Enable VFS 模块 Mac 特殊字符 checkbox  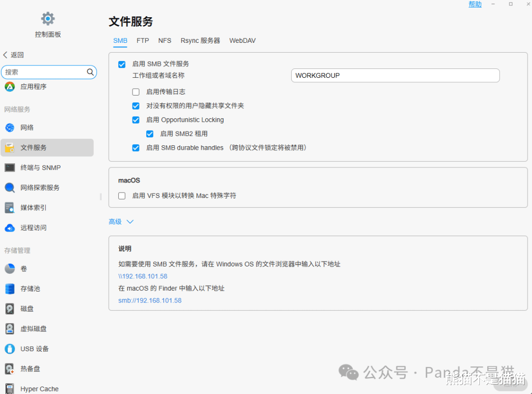click(x=122, y=196)
